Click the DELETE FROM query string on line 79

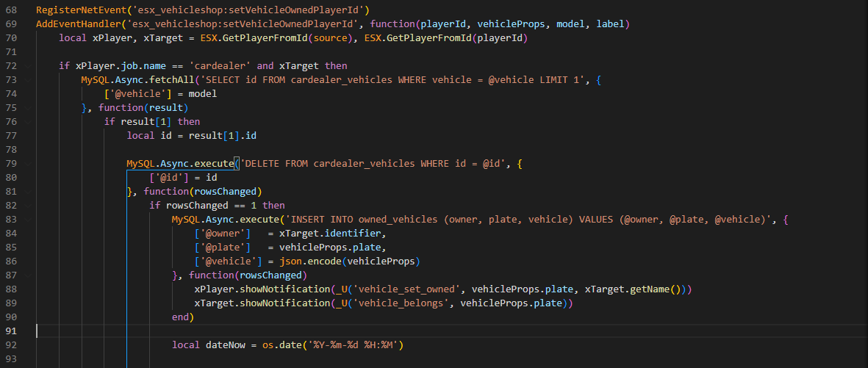click(x=373, y=163)
